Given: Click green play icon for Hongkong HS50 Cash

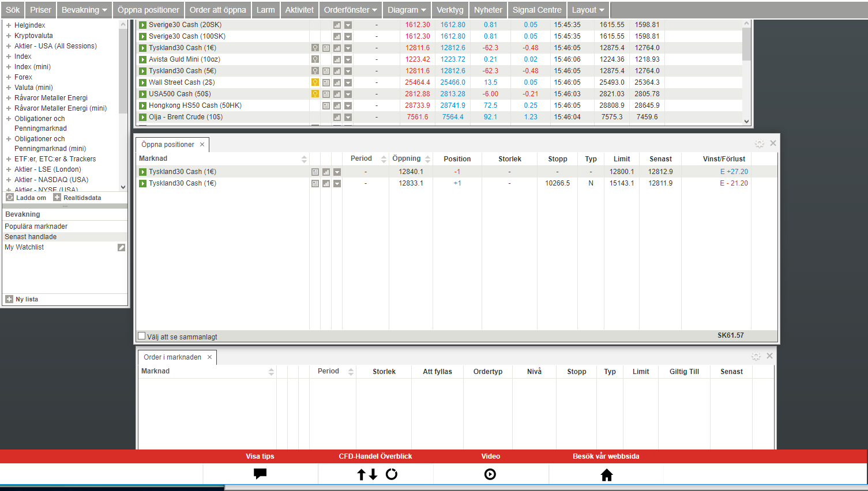Looking at the screenshot, I should click(x=142, y=105).
